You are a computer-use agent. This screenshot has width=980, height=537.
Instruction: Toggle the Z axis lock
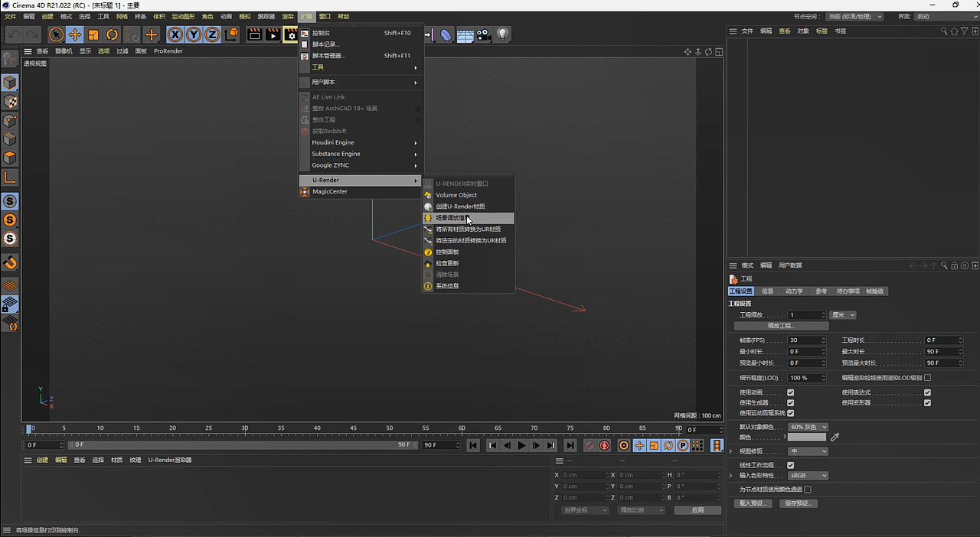click(x=212, y=34)
